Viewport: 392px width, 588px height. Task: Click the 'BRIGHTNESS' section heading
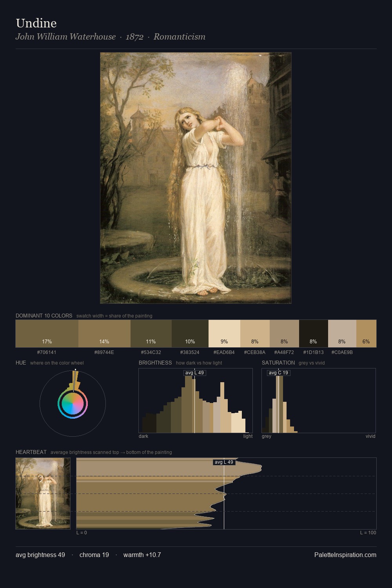pyautogui.click(x=155, y=363)
